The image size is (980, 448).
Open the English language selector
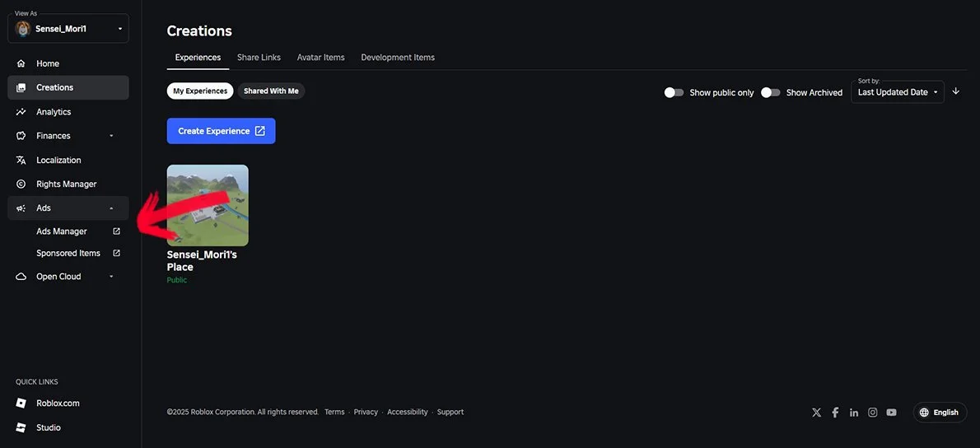[x=940, y=413]
